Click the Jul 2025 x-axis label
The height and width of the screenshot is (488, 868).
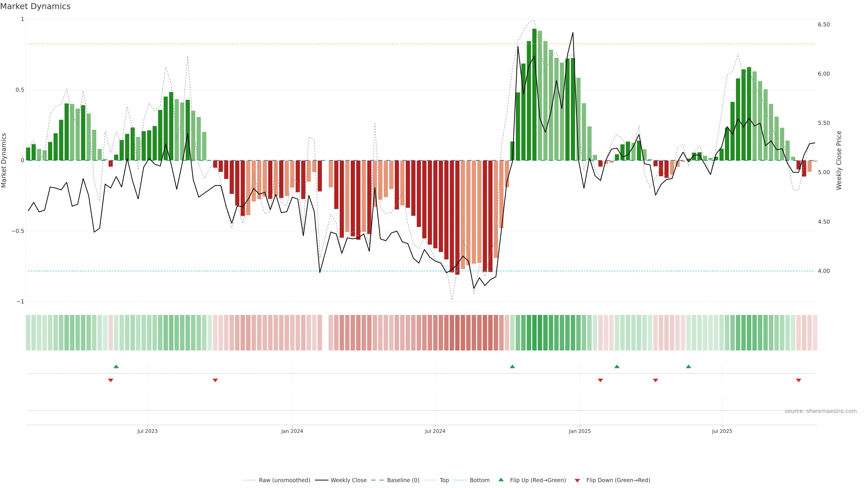tap(722, 431)
